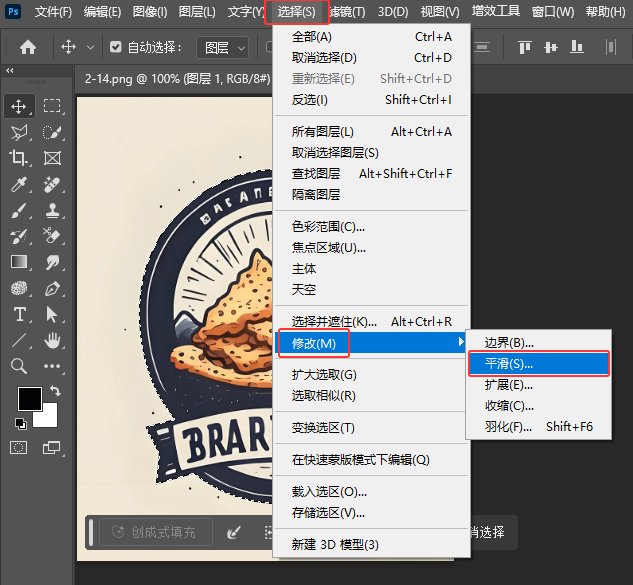Align top edges icon in options bar
Screen dimensions: 633x585
tap(525, 48)
